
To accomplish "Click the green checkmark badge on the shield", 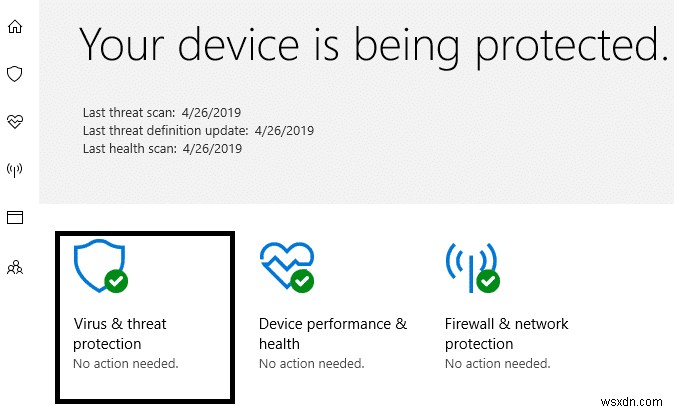I will pyautogui.click(x=116, y=282).
